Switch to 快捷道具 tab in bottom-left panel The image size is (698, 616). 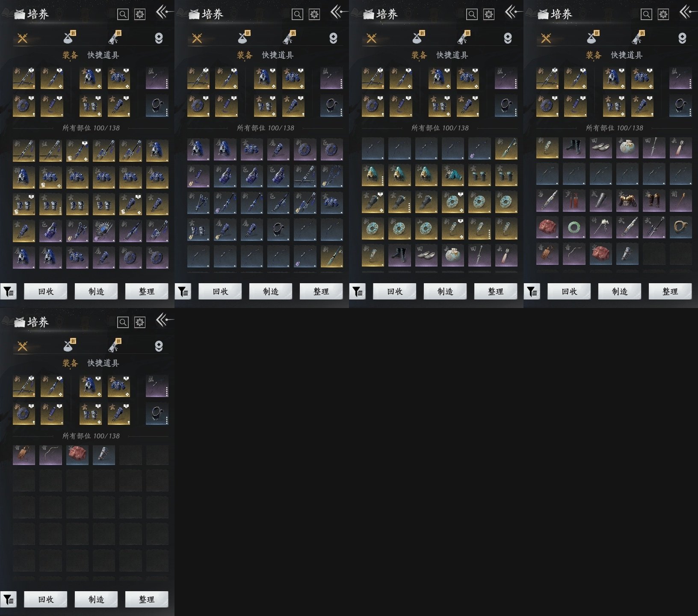point(103,363)
